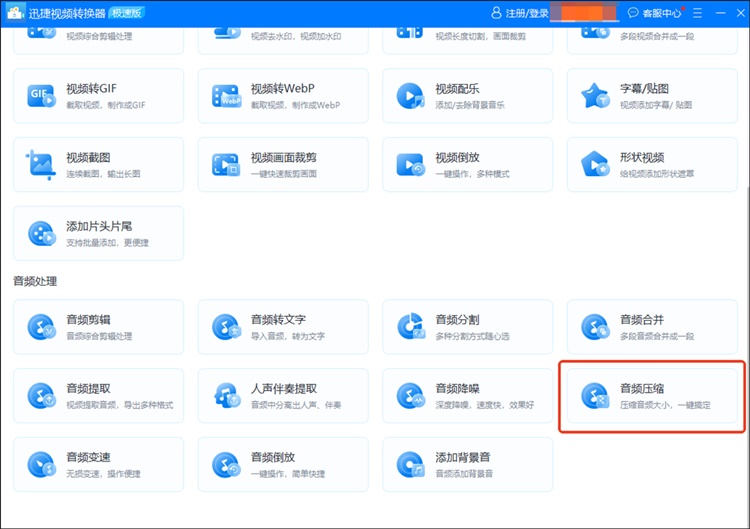Click text 多段音频合并成一段
Screen dimensions: 750x529
click(657, 336)
